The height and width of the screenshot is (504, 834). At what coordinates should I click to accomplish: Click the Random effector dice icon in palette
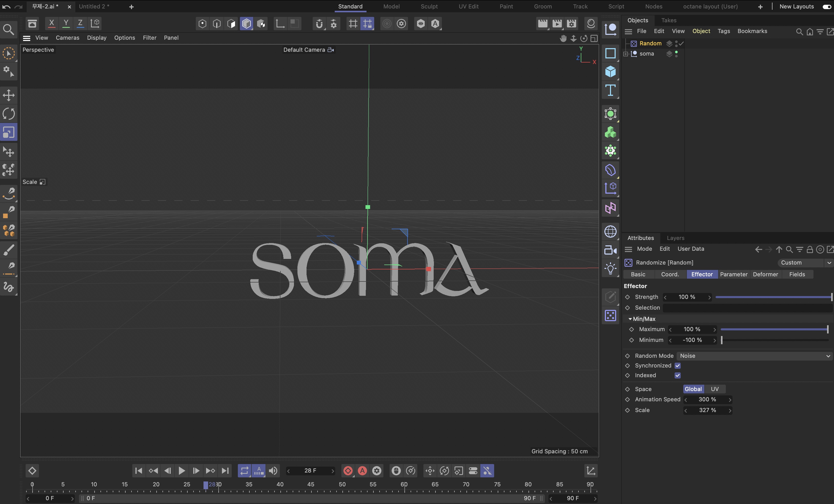(610, 316)
